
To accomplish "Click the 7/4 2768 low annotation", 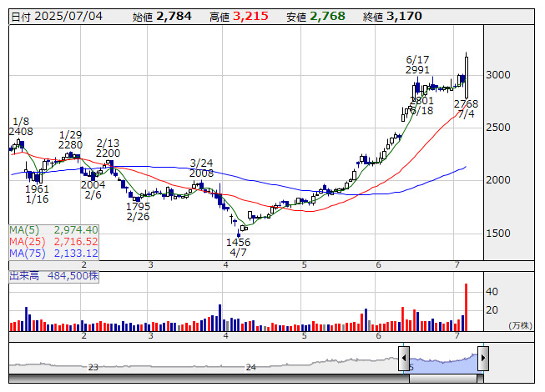I will (466, 109).
